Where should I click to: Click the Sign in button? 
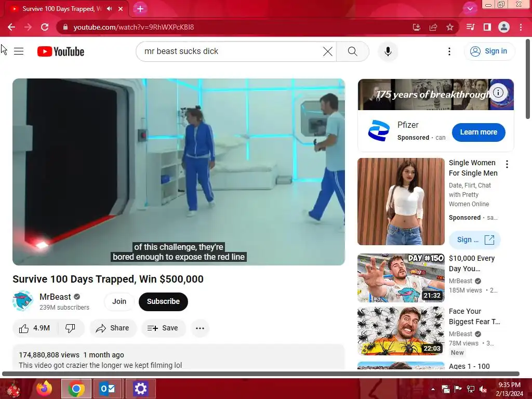(x=489, y=51)
